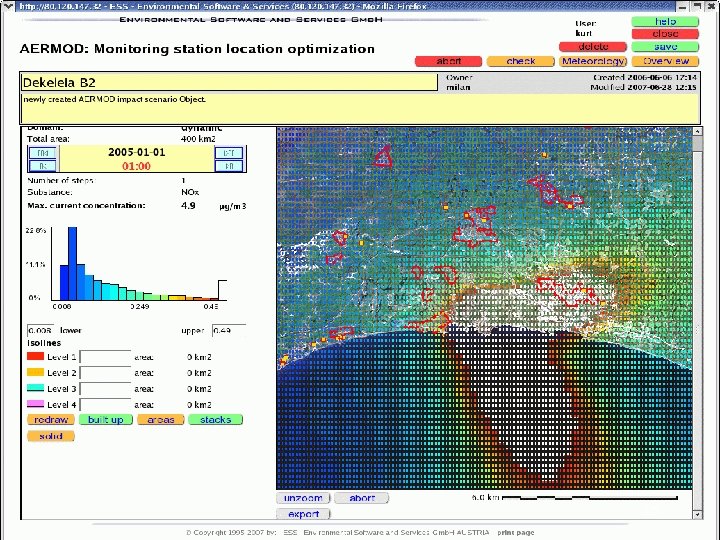720x540 pixels.
Task: Toggle the built up overlay button
Action: click(106, 420)
